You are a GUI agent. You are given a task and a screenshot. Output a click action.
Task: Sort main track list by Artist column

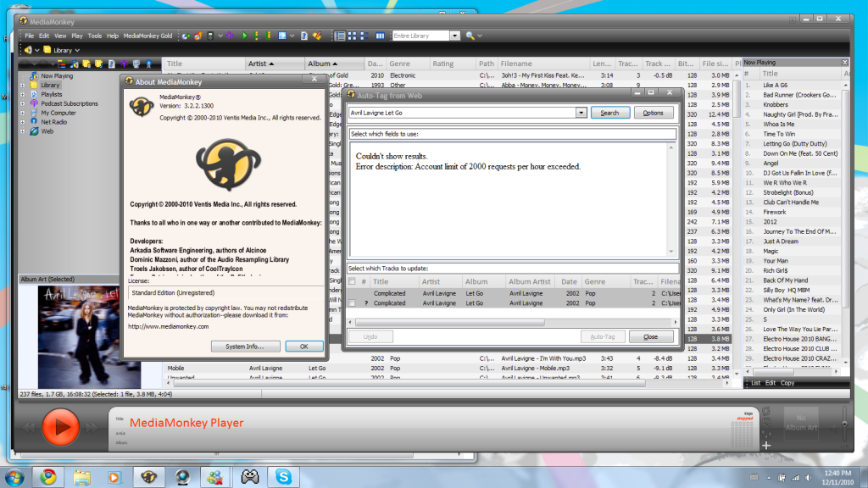point(275,64)
